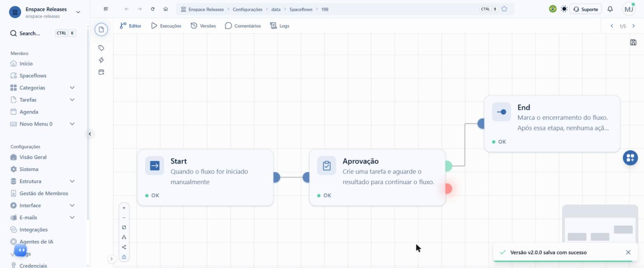Switch to the Execuções tab

(166, 25)
